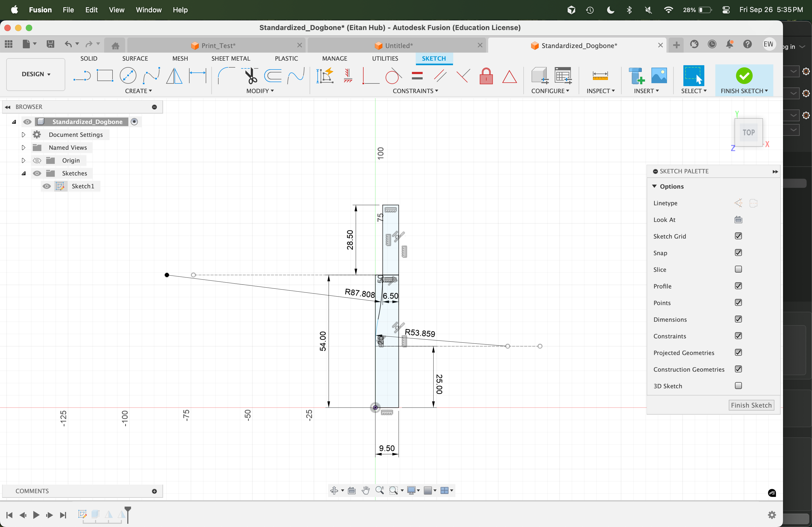Select the Trim scissors tool
Viewport: 812px width, 527px height.
251,75
